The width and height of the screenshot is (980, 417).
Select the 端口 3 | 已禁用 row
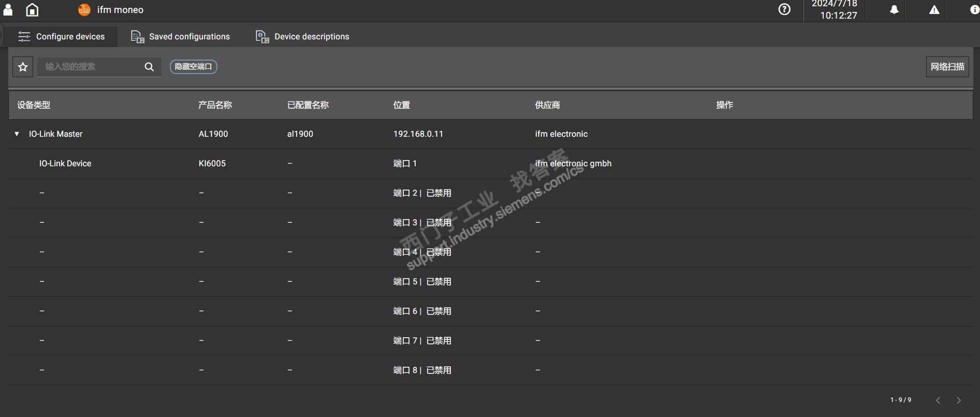(x=490, y=223)
